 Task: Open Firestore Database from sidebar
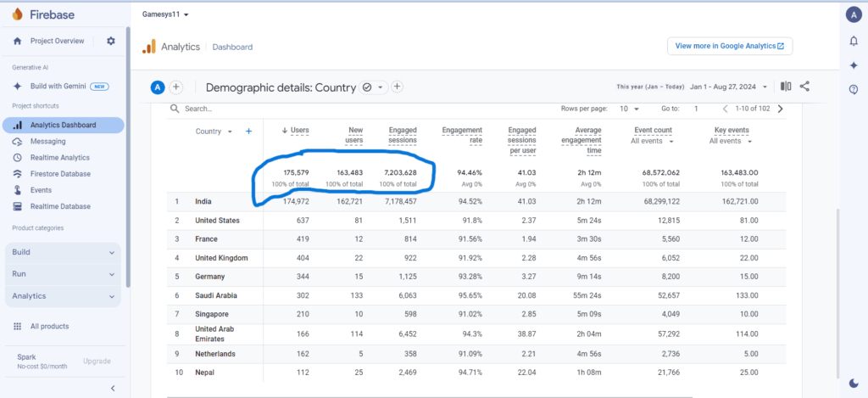pyautogui.click(x=60, y=174)
